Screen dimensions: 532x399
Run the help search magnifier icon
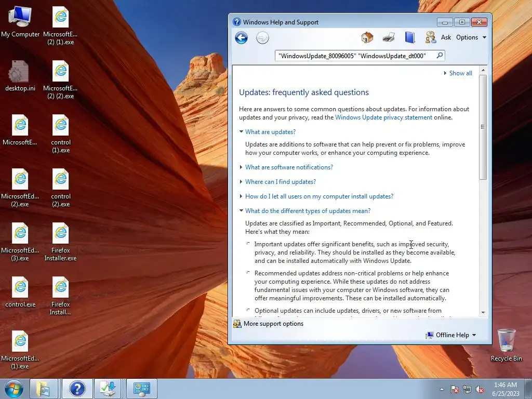coord(440,55)
